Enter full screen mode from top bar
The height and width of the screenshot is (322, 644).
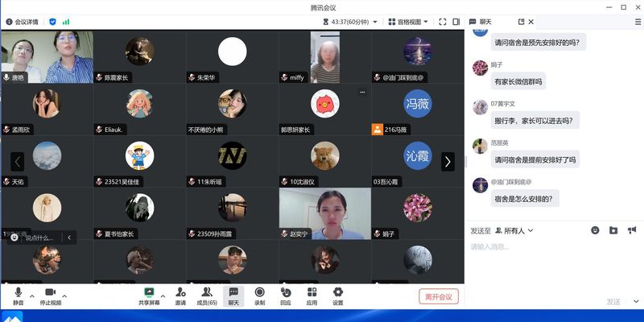coord(443,22)
